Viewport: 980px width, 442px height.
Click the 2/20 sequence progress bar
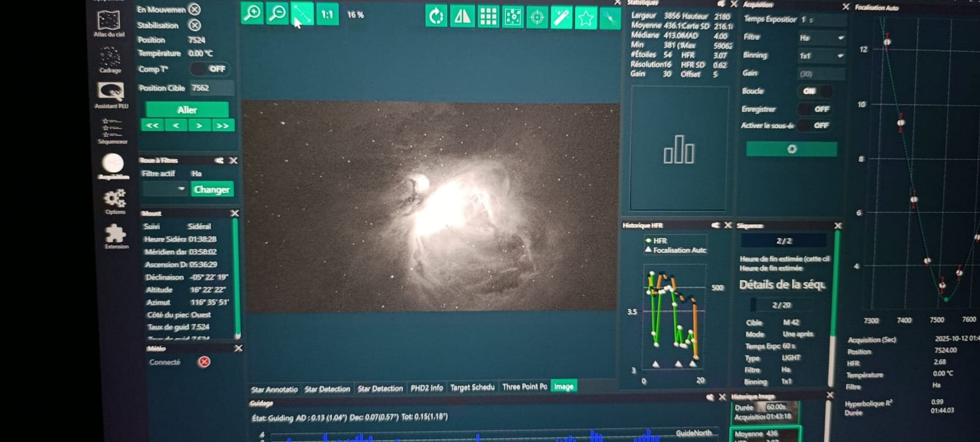pos(782,305)
